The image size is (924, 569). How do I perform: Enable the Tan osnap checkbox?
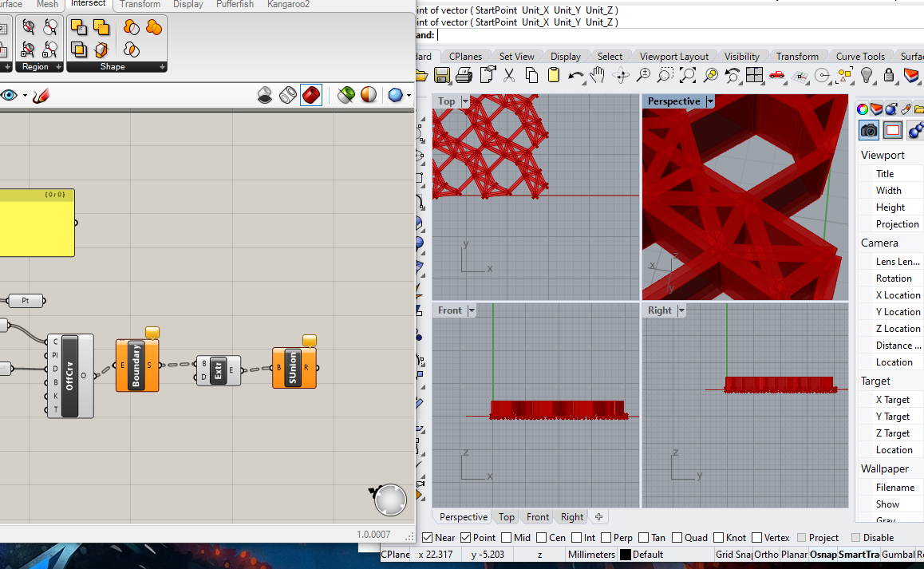[643, 537]
